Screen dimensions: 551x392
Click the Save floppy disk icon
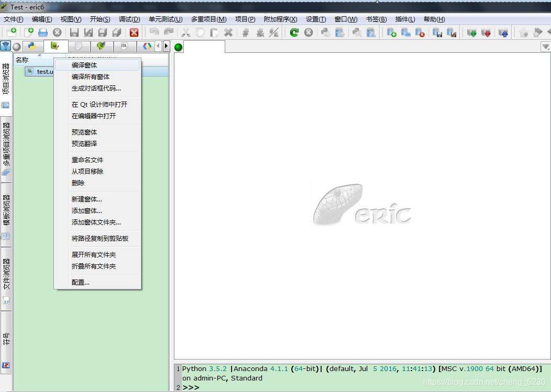pyautogui.click(x=74, y=32)
